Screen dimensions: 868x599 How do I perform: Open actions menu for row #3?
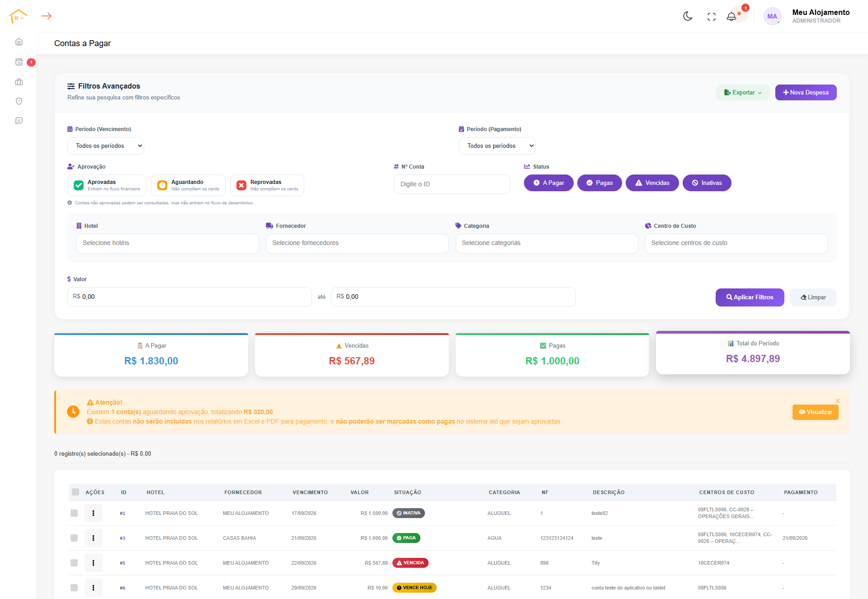point(94,538)
